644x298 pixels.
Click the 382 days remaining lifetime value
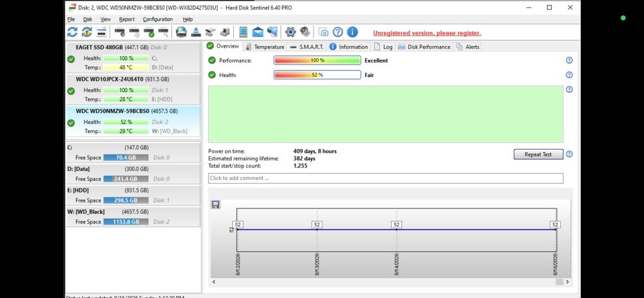pos(305,159)
